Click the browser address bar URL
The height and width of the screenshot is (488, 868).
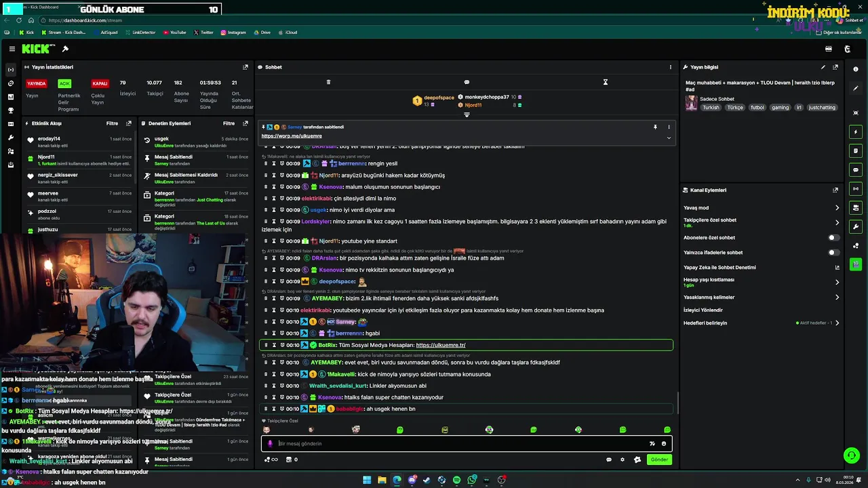click(85, 20)
